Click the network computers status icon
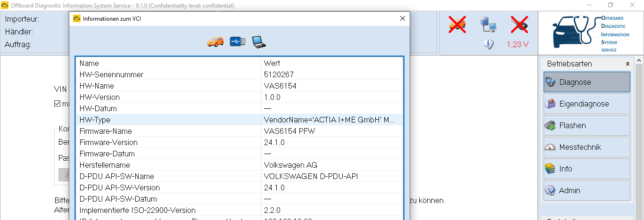Screen dimensions: 644x220 point(488,24)
